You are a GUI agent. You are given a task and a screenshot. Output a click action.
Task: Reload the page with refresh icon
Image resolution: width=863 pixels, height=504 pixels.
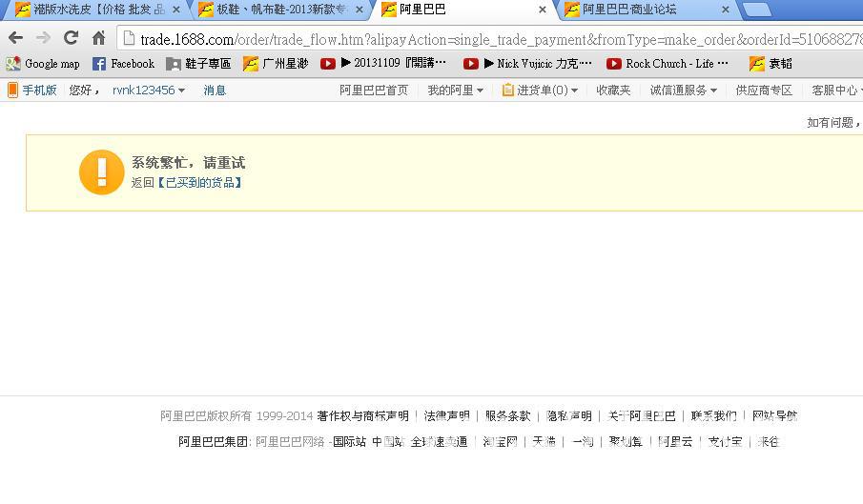tap(71, 38)
